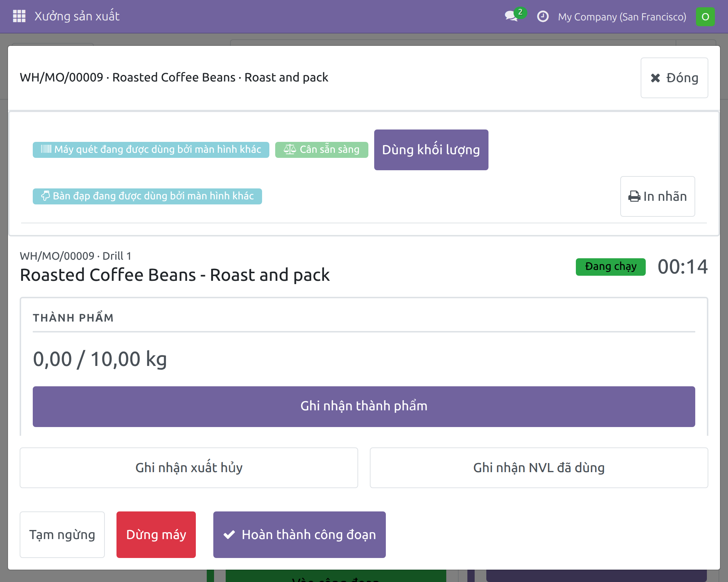The width and height of the screenshot is (728, 582).
Task: Open the green user avatar menu
Action: point(705,17)
